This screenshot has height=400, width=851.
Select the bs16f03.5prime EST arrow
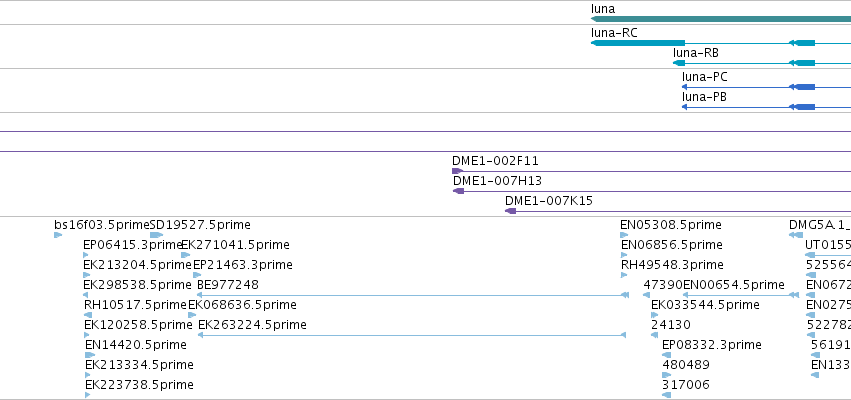tap(58, 235)
